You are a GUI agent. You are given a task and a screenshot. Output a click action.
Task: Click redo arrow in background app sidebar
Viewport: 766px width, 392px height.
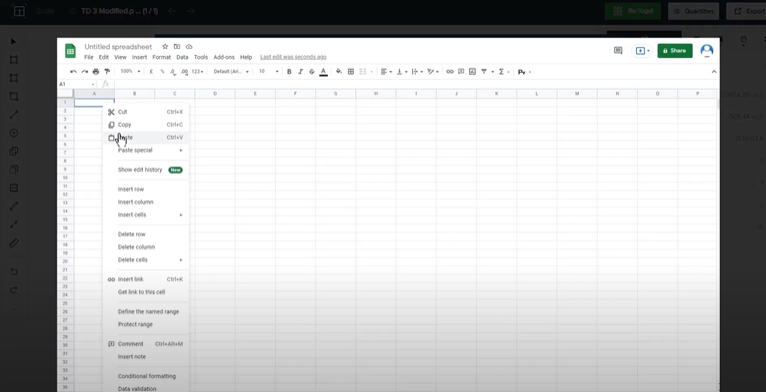pos(14,290)
